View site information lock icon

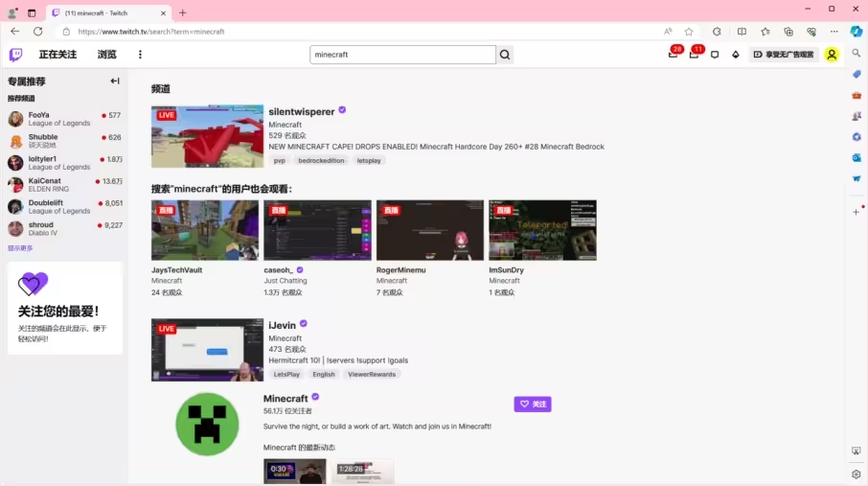click(x=66, y=32)
